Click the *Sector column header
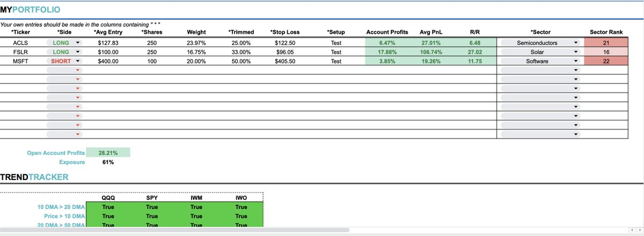Screen dimensions: 644x236 (x=540, y=32)
